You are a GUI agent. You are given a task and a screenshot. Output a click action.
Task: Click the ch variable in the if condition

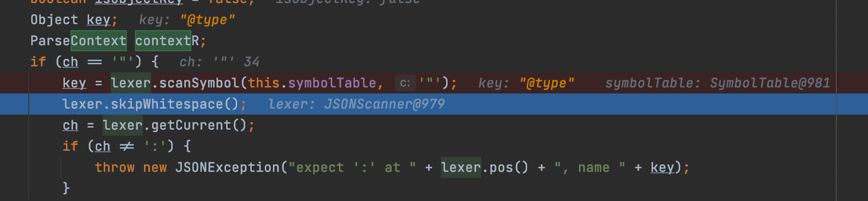point(70,62)
